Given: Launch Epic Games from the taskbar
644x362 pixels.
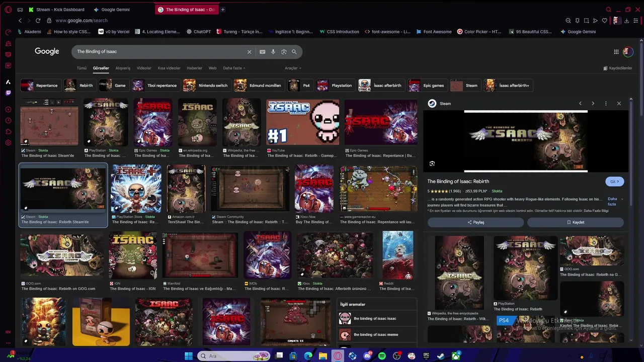Looking at the screenshot, I should 426,356.
